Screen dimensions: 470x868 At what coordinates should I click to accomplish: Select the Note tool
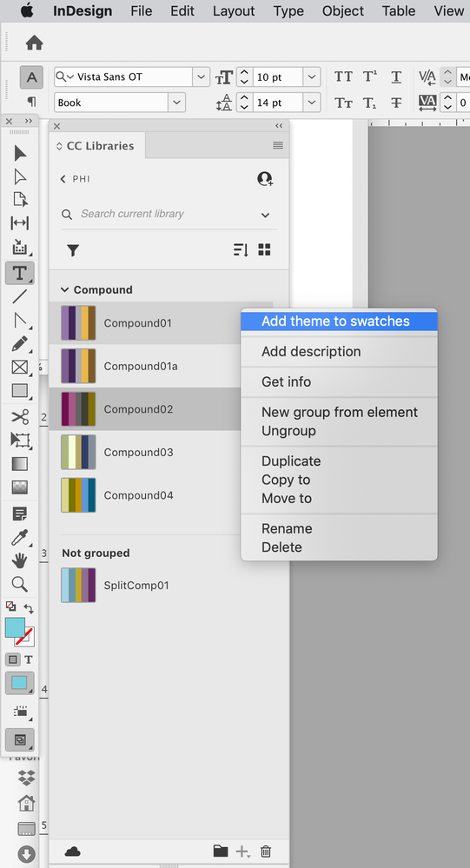20,514
